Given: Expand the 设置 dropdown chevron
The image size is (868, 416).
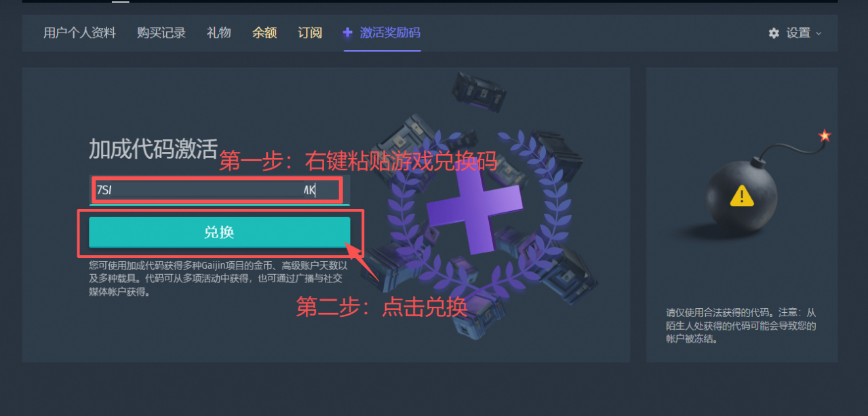Looking at the screenshot, I should 818,33.
